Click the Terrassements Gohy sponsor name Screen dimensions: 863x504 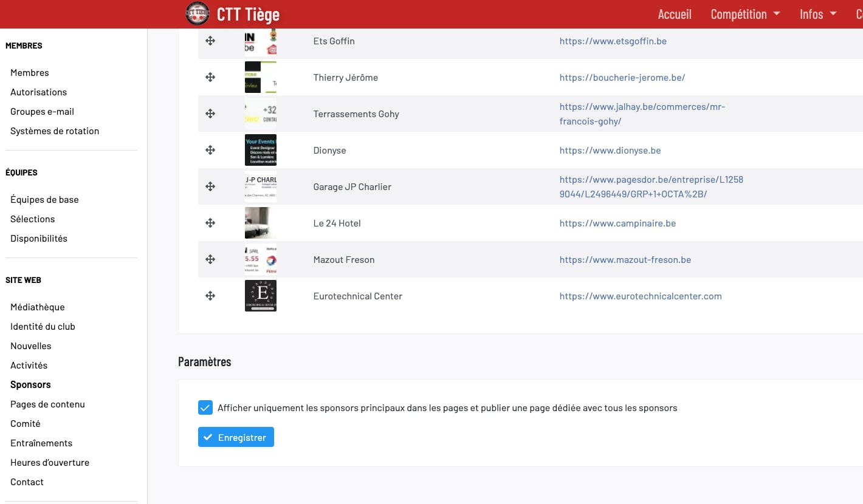tap(356, 114)
